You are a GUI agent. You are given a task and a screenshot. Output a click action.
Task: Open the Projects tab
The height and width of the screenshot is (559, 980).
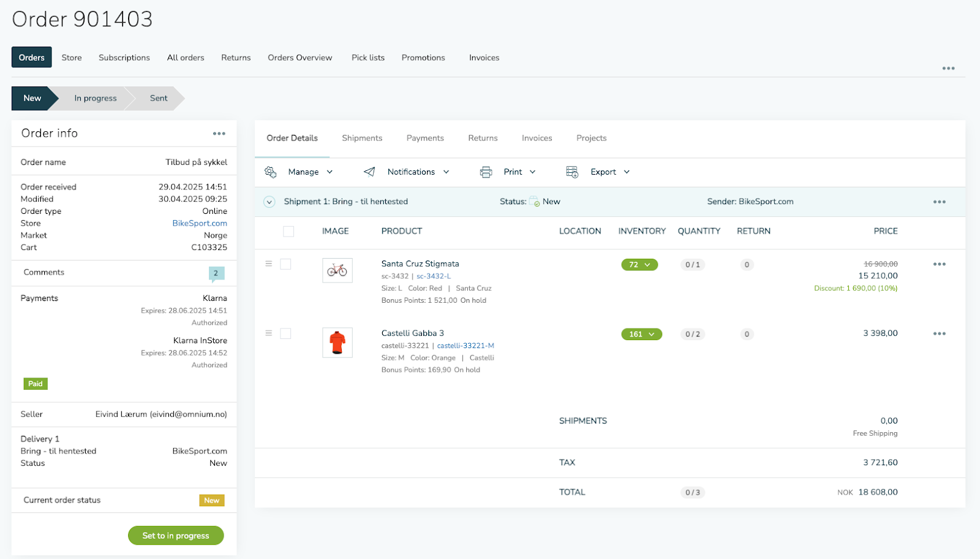[x=591, y=139]
